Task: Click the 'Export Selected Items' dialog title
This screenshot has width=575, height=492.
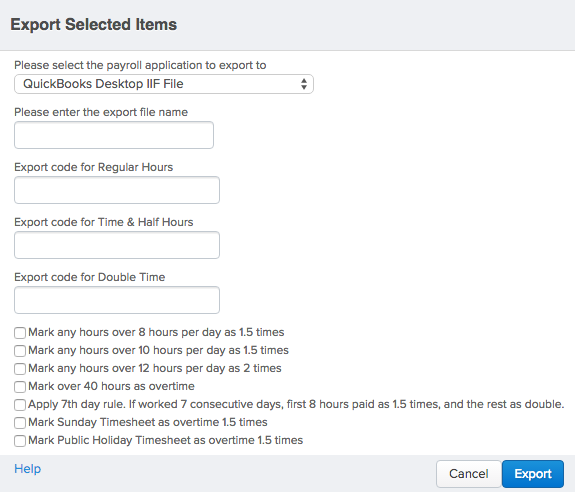Action: (x=94, y=25)
